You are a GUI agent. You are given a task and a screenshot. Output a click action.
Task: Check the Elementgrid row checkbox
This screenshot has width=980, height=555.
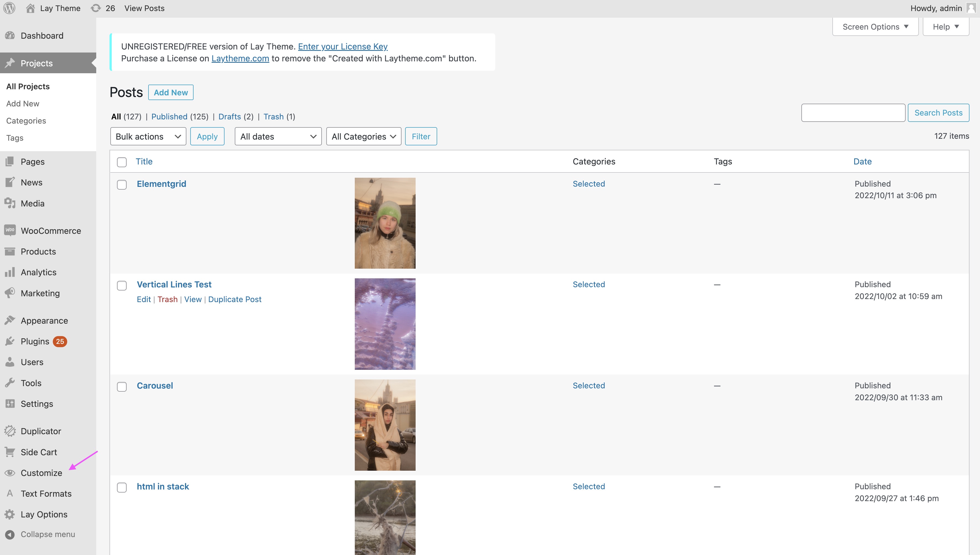[122, 184]
